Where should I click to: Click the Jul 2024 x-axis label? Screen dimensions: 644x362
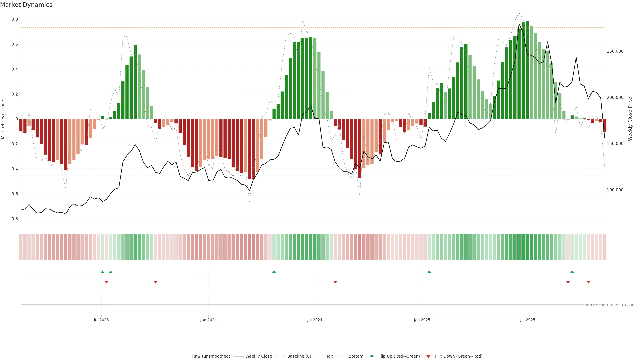pyautogui.click(x=314, y=320)
